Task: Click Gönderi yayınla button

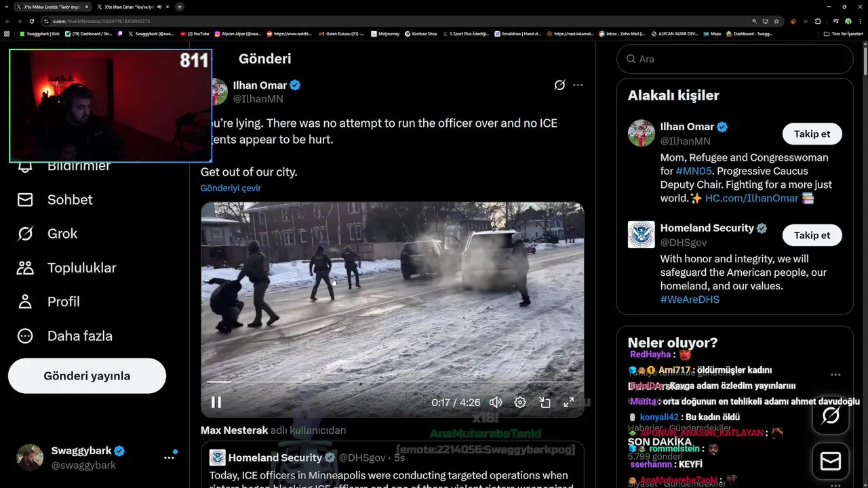Action: pyautogui.click(x=87, y=376)
